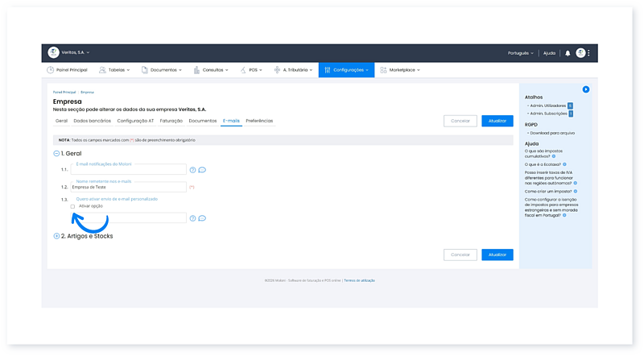Screen dimensions: 644x356
Task: Open the Painel Principal clock icon
Action: point(50,70)
